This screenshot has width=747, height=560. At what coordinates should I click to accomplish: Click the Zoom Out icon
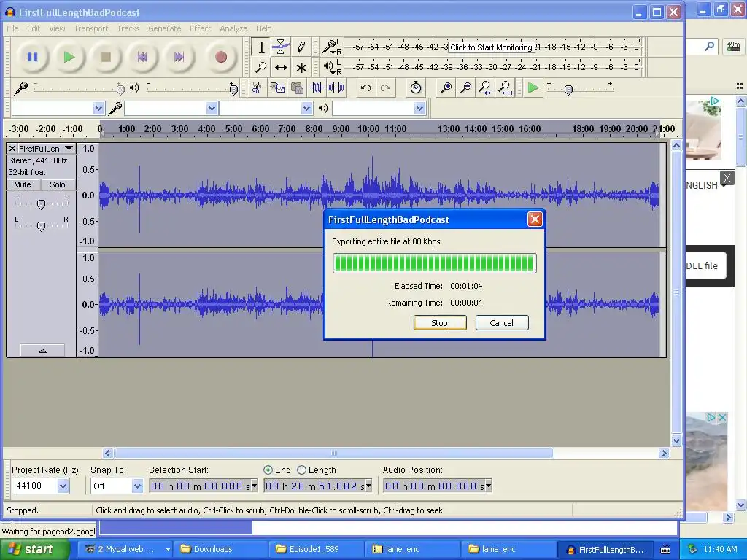(466, 87)
